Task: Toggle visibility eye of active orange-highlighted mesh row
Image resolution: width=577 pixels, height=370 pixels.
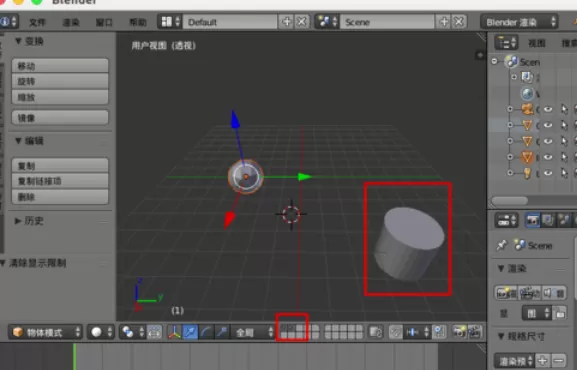Action: point(548,157)
